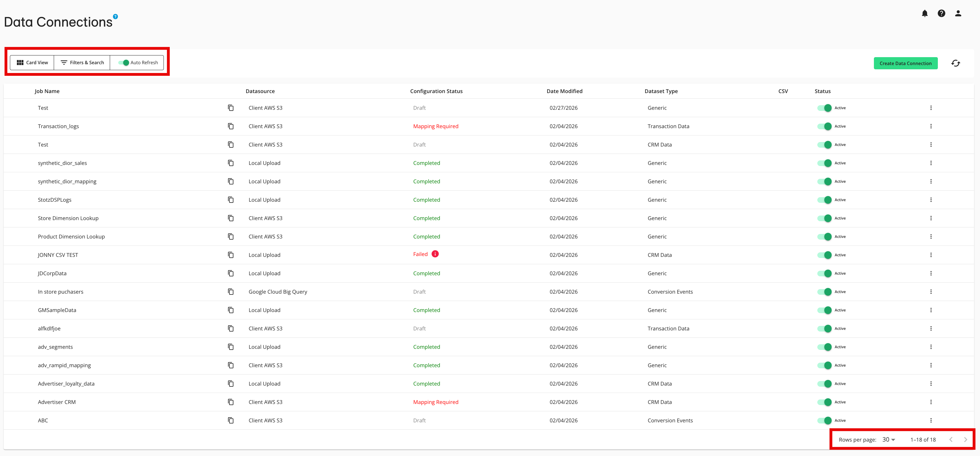The image size is (980, 456).
Task: Open Filters & Search
Action: [82, 62]
